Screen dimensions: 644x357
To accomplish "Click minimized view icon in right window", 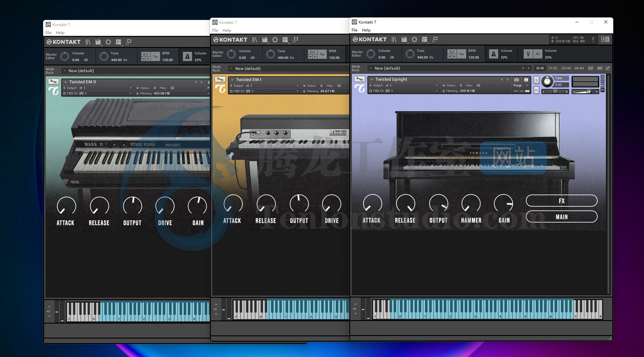I will point(435,39).
